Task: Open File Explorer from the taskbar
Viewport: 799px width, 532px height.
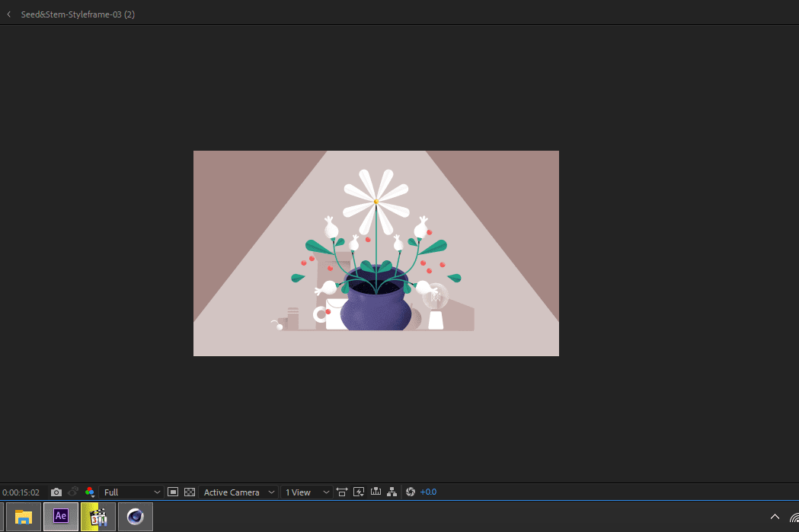Action: pyautogui.click(x=24, y=517)
